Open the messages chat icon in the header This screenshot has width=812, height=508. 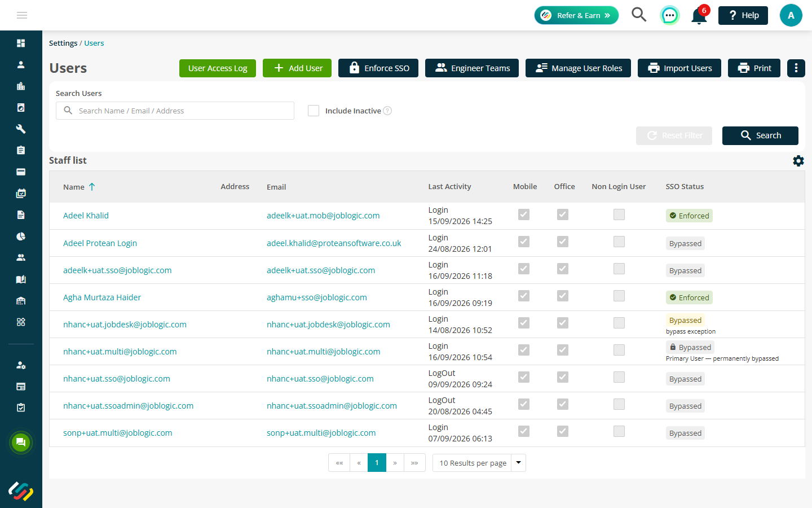coord(669,15)
